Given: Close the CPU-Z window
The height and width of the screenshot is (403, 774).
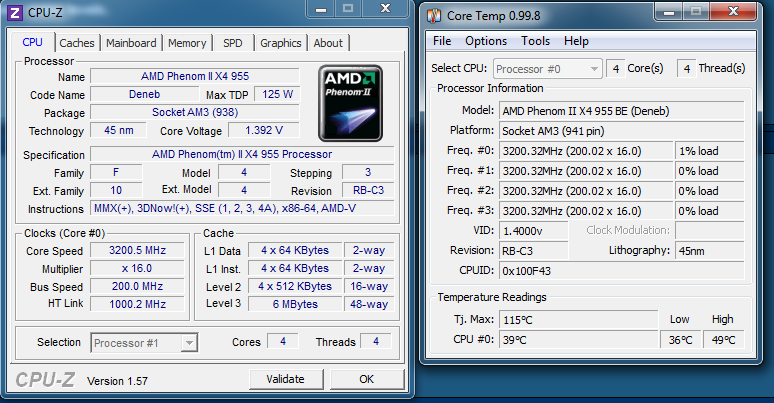Looking at the screenshot, I should point(386,8).
